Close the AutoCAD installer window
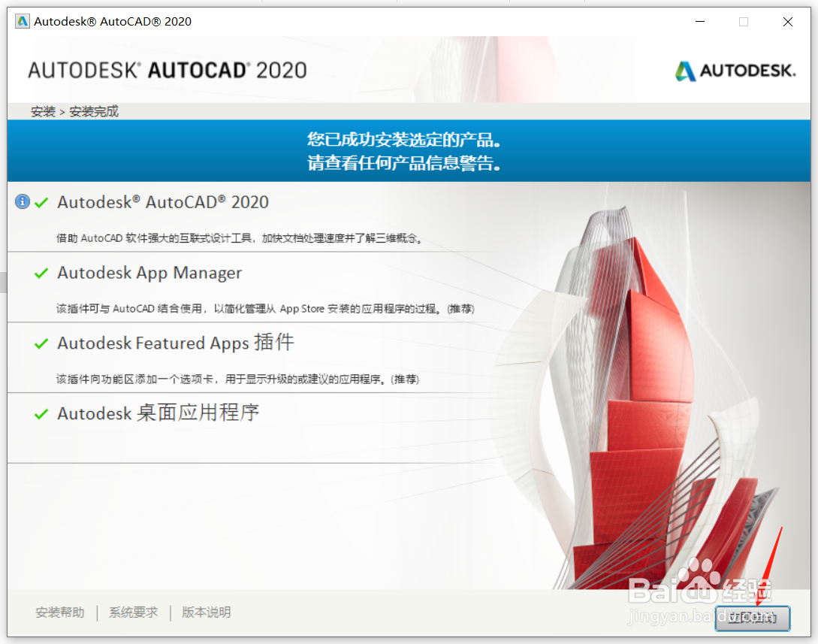Screen dimensions: 818x644 (788, 21)
